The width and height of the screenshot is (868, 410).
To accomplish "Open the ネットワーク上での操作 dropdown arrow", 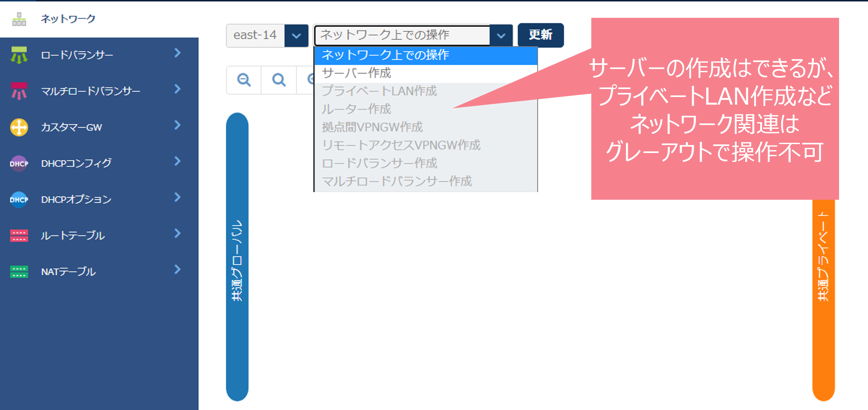I will [x=501, y=35].
